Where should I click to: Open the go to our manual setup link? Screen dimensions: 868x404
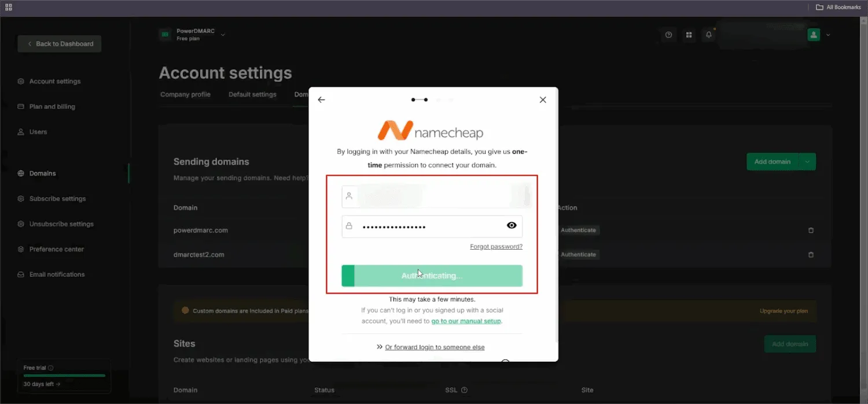click(x=466, y=321)
